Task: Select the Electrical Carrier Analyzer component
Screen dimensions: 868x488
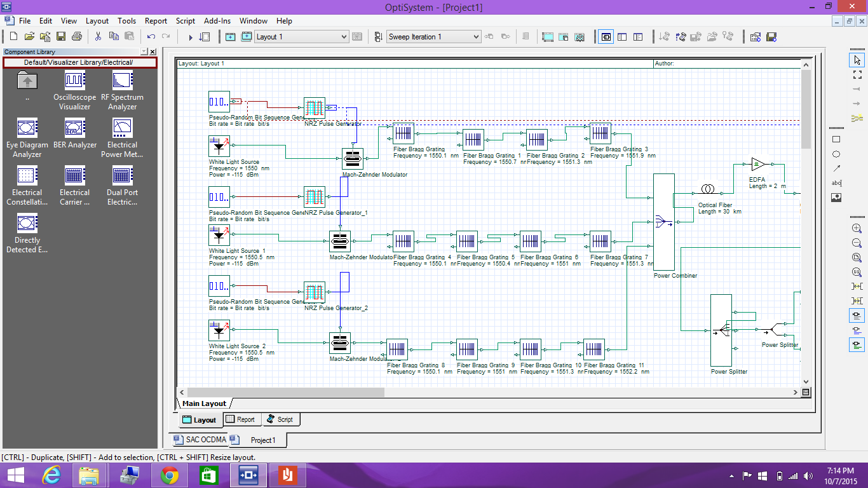Action: (75, 186)
